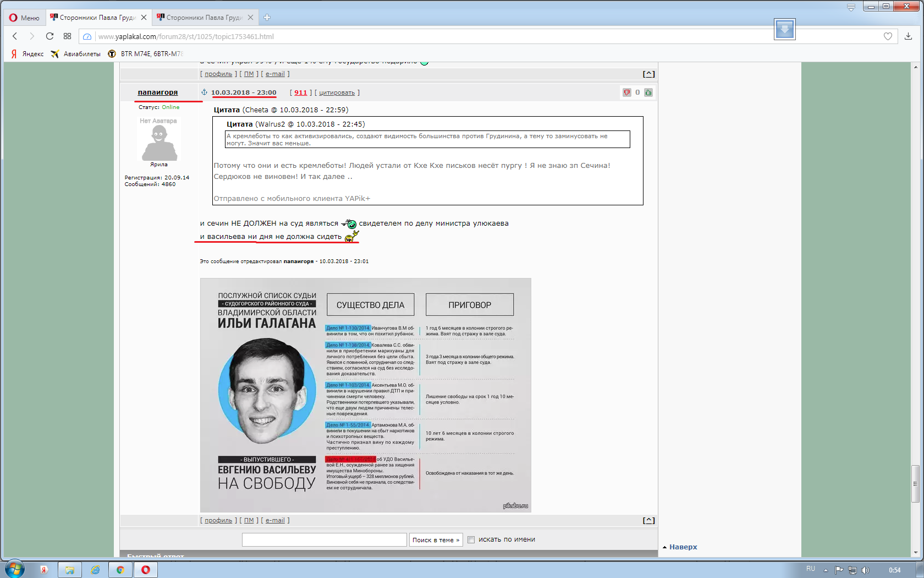Open post number 911 link
Screen dimensions: 924x578
(x=300, y=92)
